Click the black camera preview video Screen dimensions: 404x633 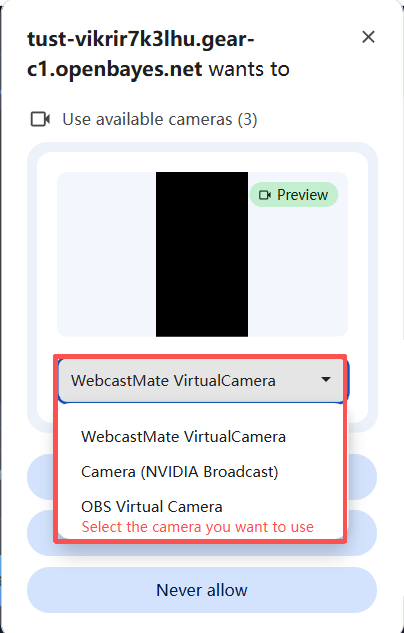202,254
